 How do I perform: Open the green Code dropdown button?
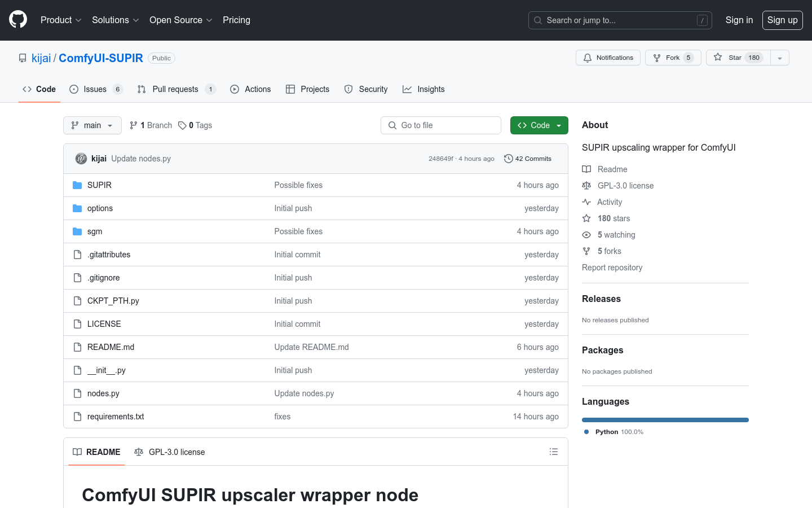[539, 125]
